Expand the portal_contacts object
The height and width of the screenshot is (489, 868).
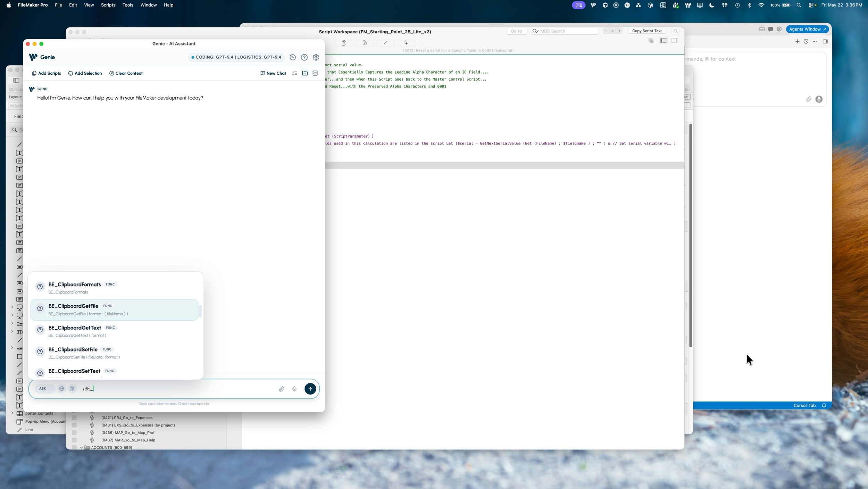coord(12,413)
